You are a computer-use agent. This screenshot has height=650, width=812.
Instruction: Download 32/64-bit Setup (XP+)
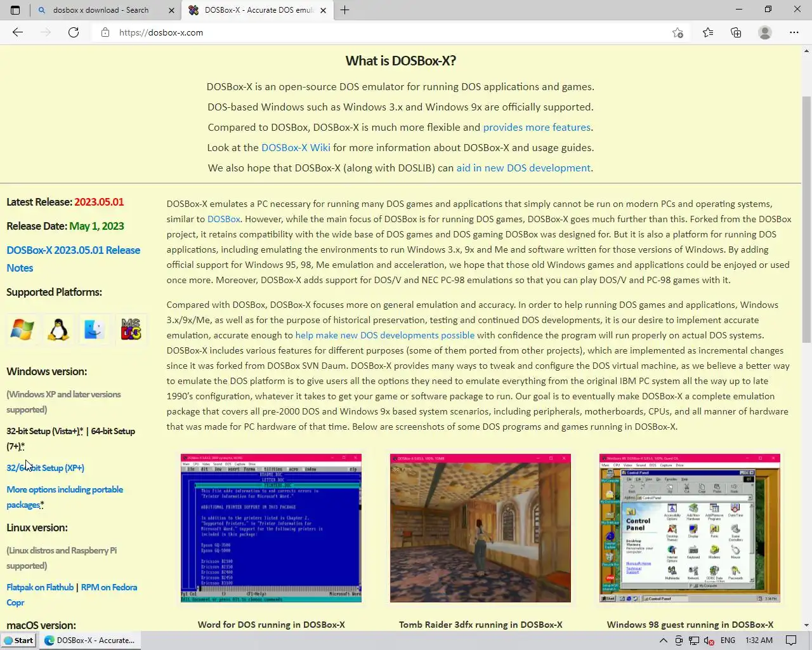(x=45, y=468)
